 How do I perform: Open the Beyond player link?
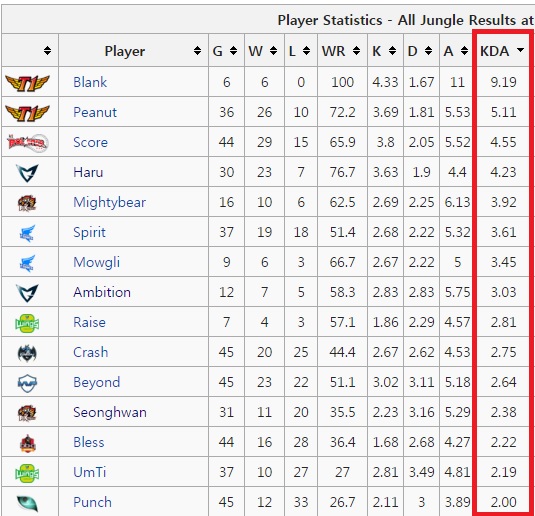tap(97, 383)
